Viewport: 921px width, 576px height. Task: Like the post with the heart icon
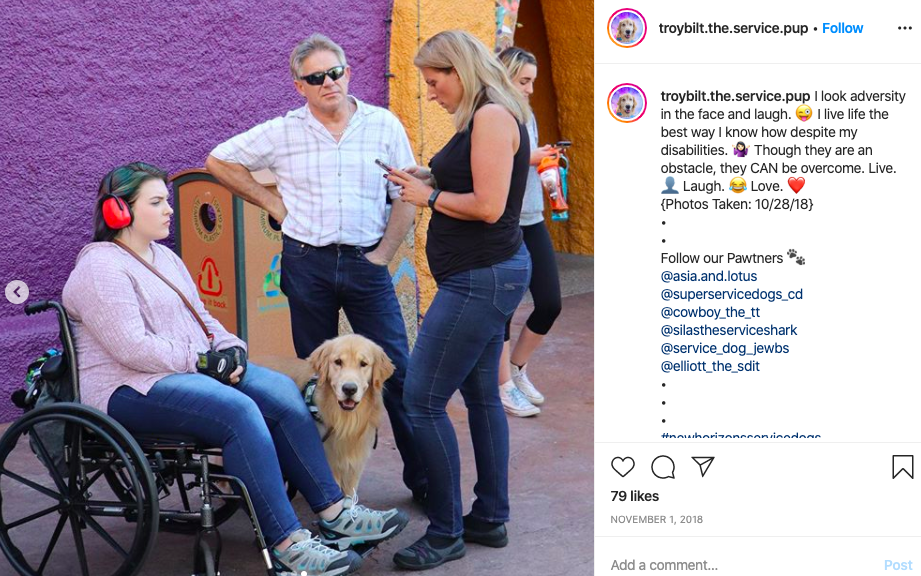(623, 467)
